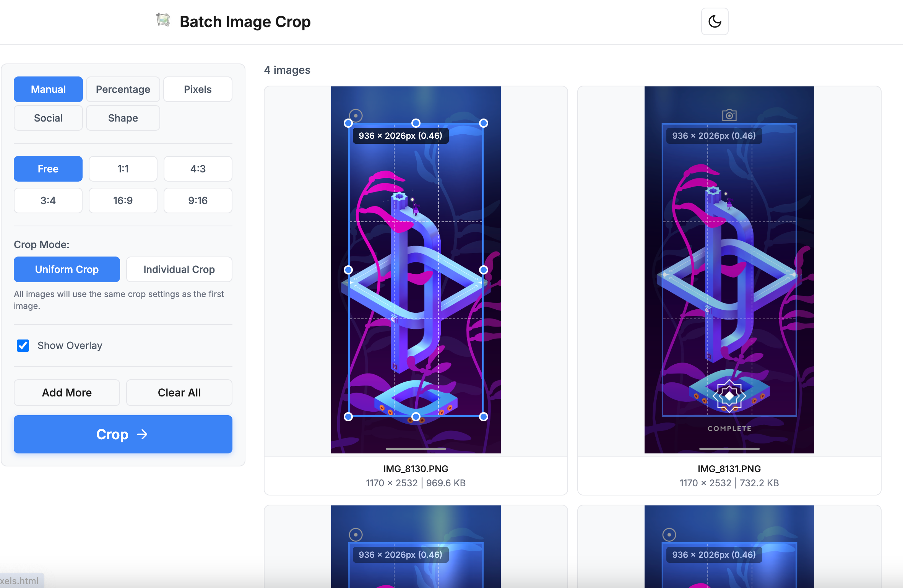
Task: Click top-center crop handle on IMG_8130
Action: [416, 123]
